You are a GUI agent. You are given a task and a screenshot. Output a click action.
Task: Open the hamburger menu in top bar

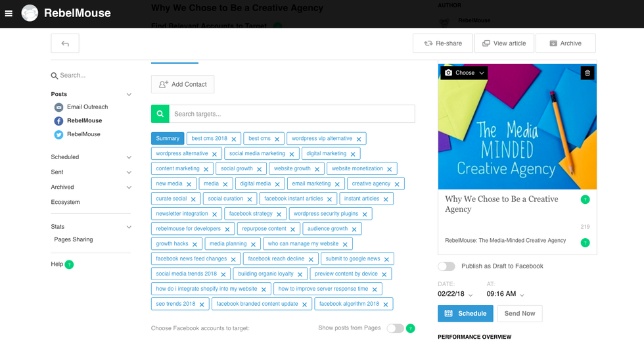coord(9,13)
